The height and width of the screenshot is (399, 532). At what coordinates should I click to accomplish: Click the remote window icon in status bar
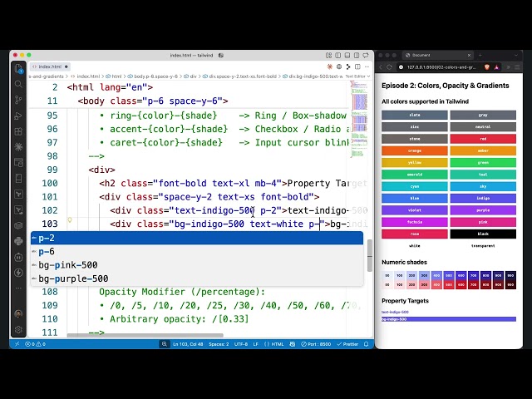[x=17, y=344]
